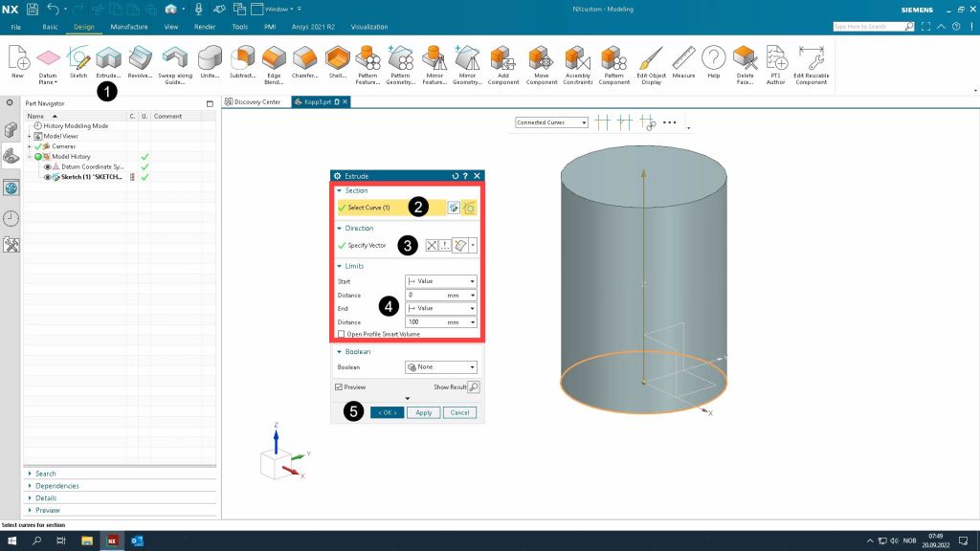Uncheck the Preview checkbox
The height and width of the screenshot is (551, 980).
[339, 386]
